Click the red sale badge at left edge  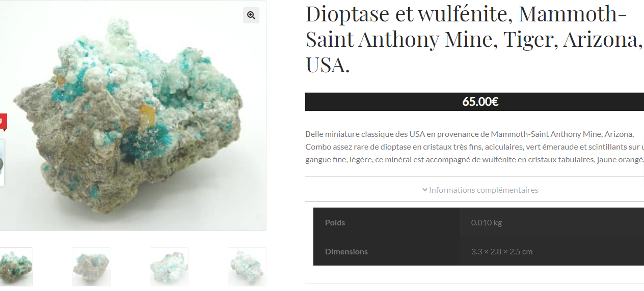pyautogui.click(x=3, y=121)
